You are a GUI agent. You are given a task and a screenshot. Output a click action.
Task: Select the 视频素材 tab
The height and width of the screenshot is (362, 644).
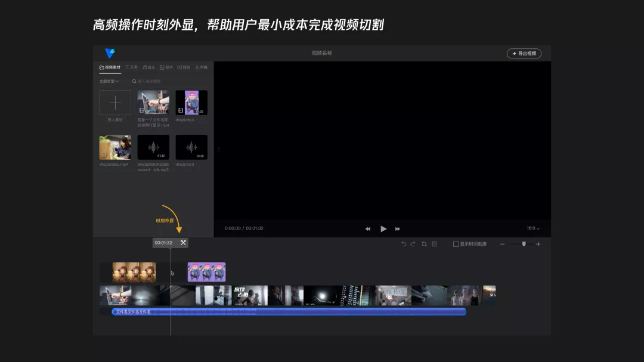[x=110, y=67]
